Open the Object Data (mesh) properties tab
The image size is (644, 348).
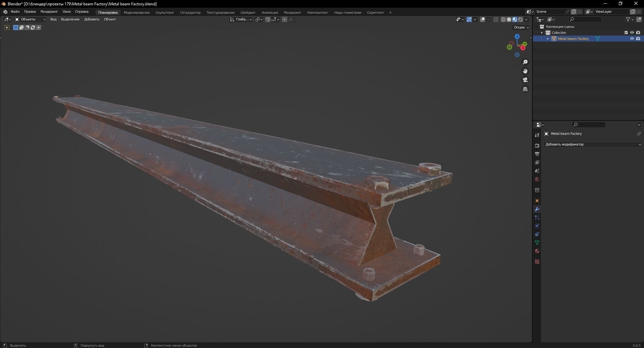(x=537, y=243)
